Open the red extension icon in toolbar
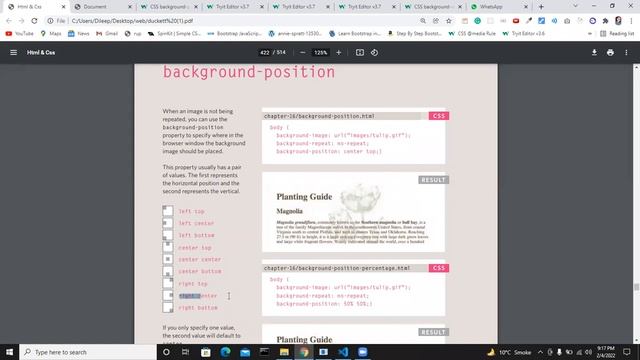The height and width of the screenshot is (360, 640). coord(516,21)
